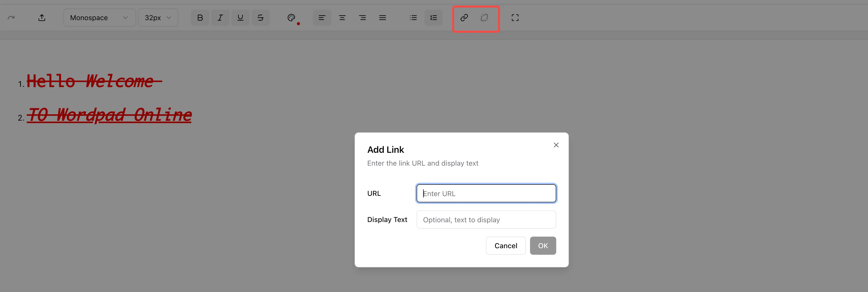Close the Add Link dialog
Screen dimensions: 868x292
556,145
